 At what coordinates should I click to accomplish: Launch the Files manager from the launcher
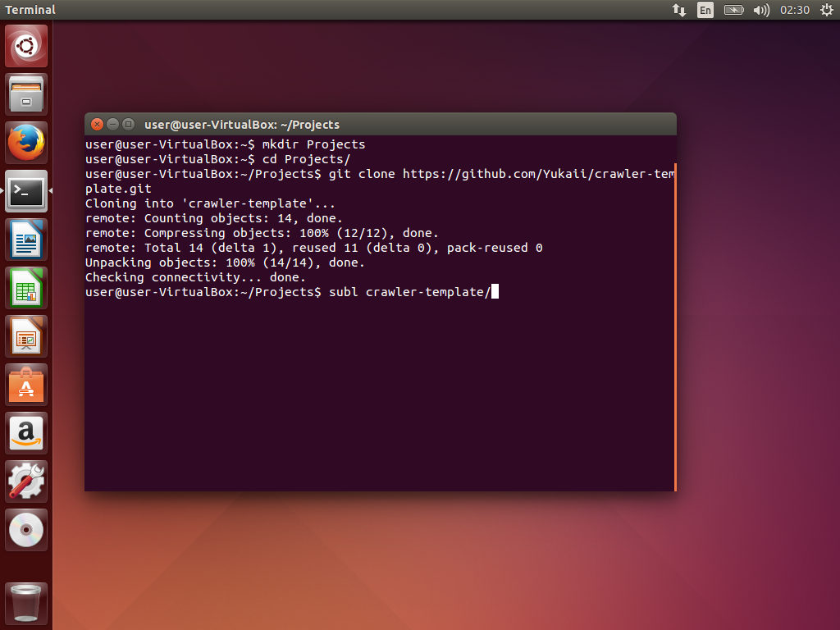(26, 94)
